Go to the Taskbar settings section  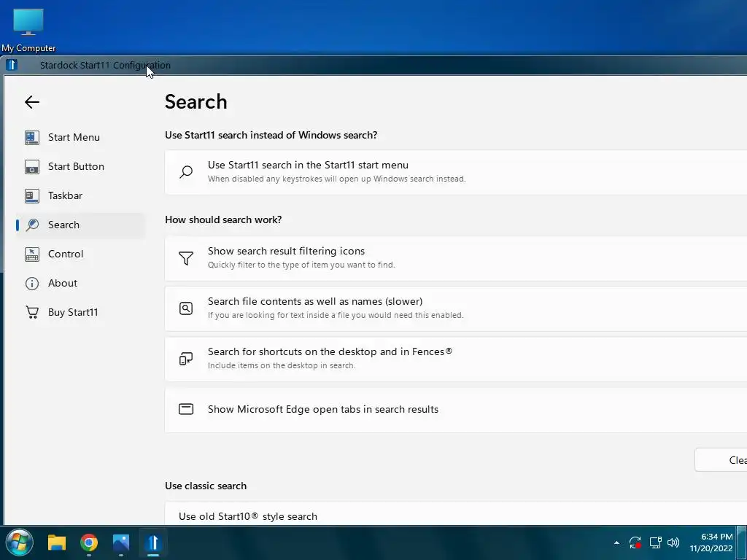[x=81, y=195]
